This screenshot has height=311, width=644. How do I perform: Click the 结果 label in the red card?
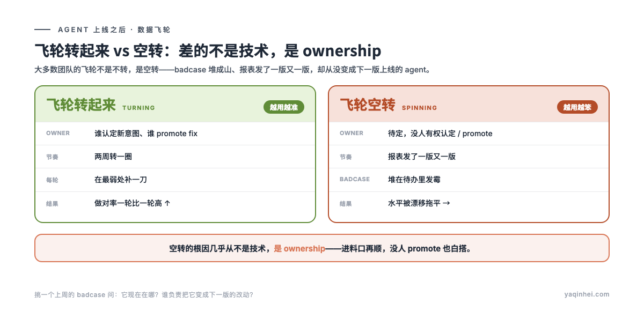(x=346, y=204)
